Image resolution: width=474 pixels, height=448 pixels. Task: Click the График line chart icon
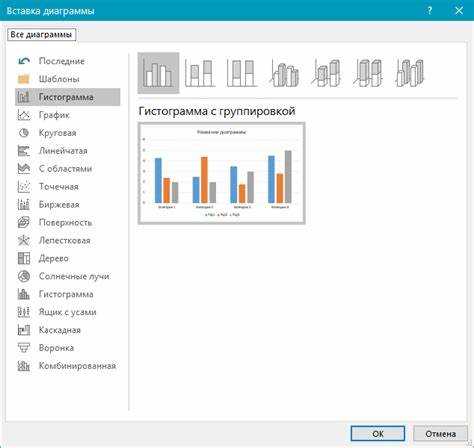(x=24, y=115)
